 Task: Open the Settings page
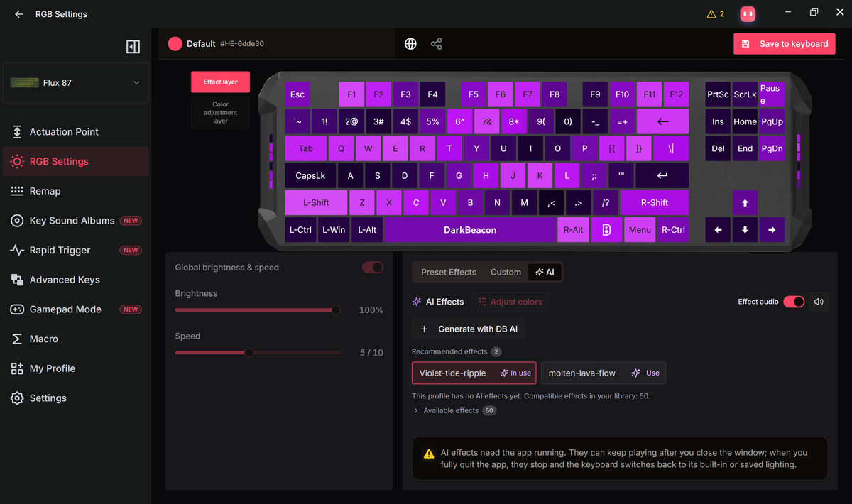76,398
